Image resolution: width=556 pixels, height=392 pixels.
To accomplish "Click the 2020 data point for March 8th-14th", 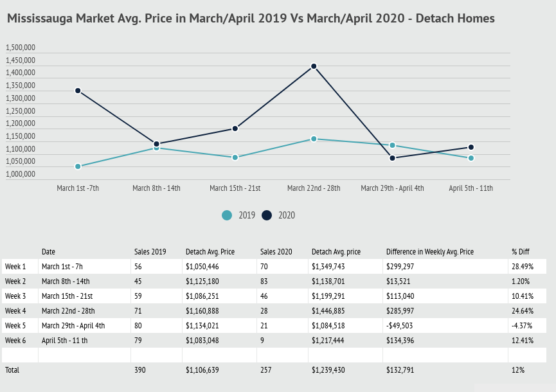I will [x=156, y=144].
